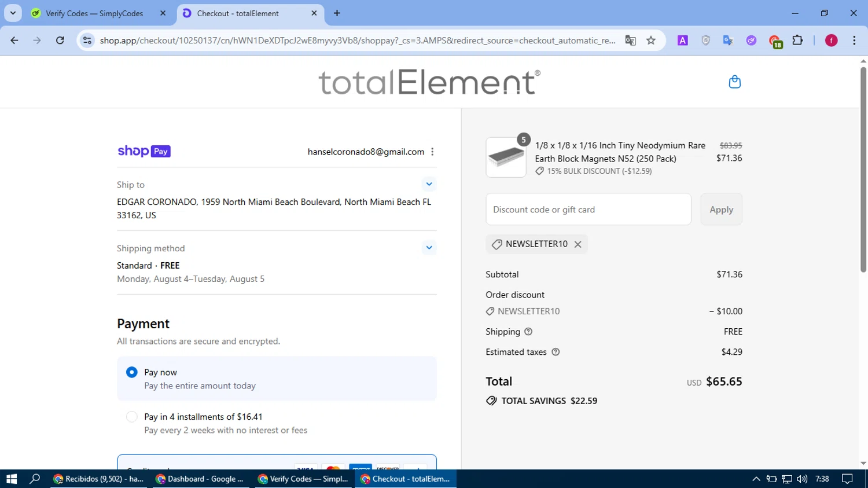Bookmark this page with star icon

(651, 41)
